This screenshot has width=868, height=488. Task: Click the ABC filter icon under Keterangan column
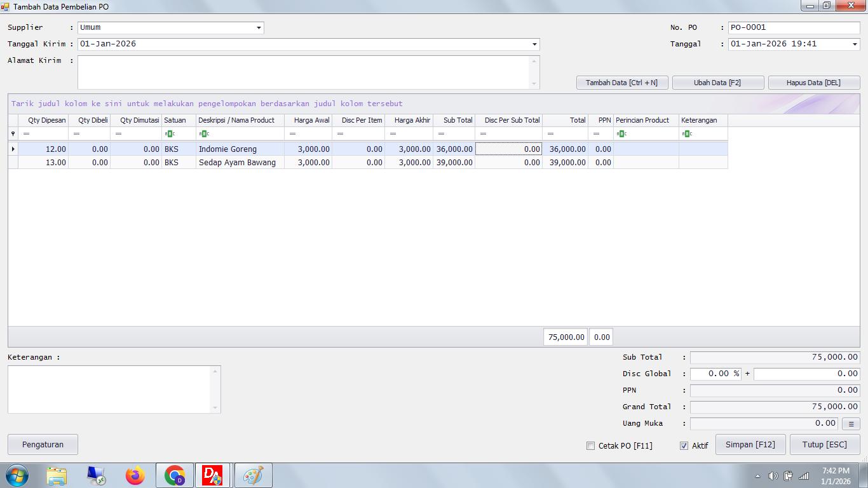(686, 133)
